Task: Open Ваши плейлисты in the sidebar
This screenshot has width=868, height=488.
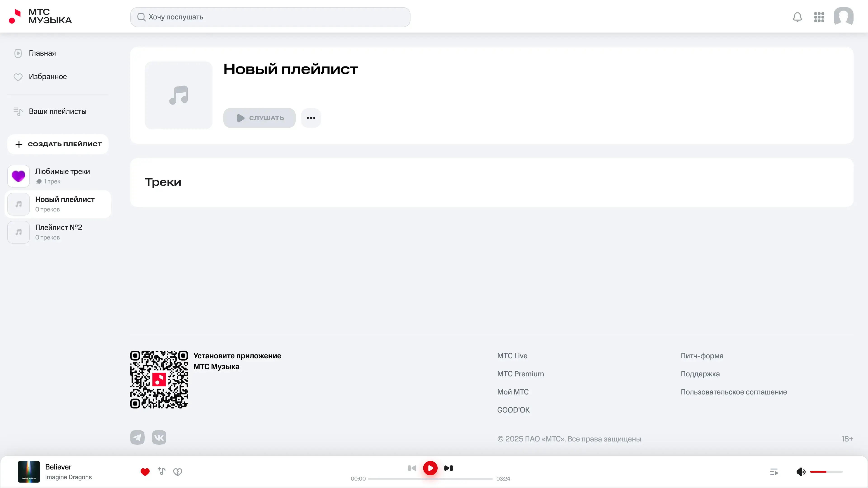Action: (57, 111)
